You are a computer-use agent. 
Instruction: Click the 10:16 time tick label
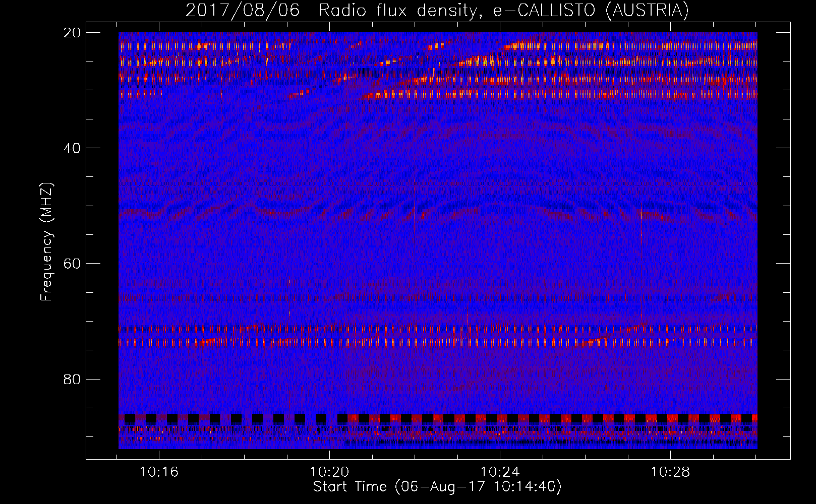coord(159,472)
